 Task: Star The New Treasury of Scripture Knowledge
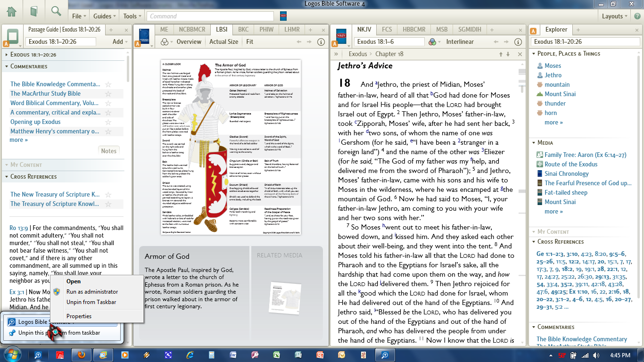point(108,195)
